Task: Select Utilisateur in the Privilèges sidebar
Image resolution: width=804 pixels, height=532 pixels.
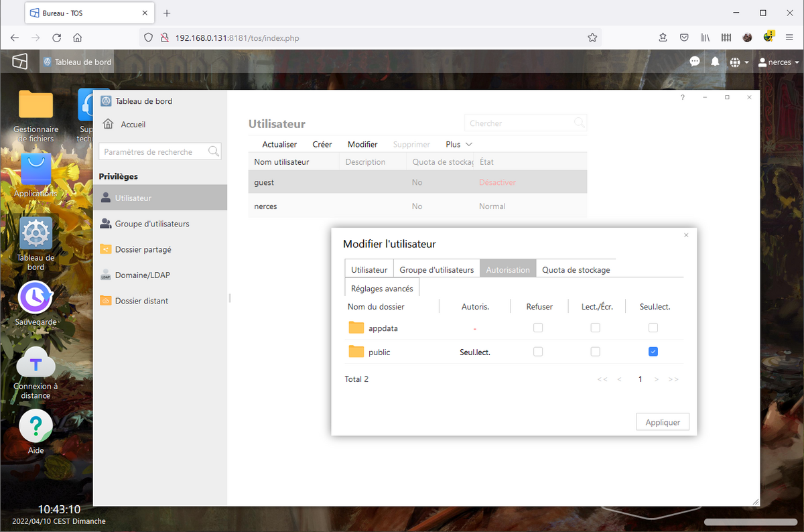Action: click(160, 198)
